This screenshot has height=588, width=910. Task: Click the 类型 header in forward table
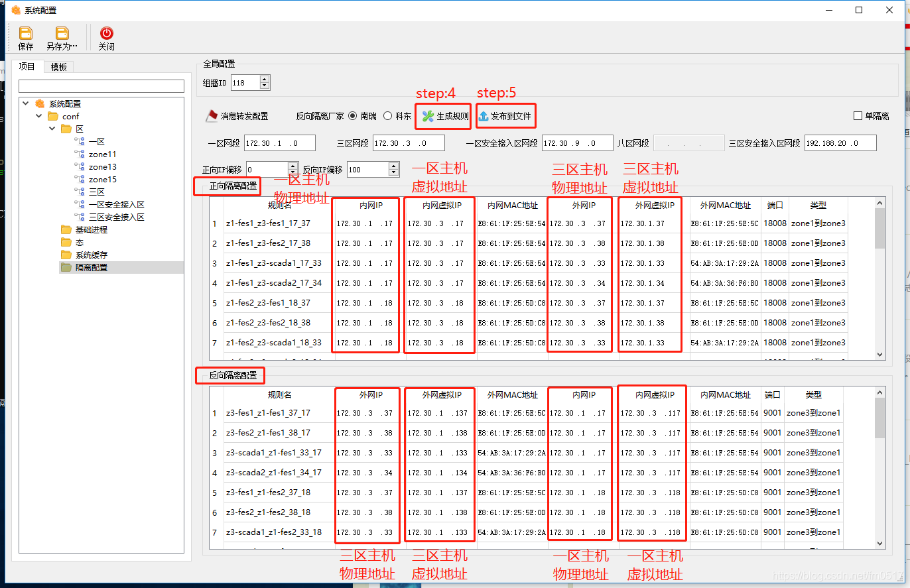pos(818,206)
